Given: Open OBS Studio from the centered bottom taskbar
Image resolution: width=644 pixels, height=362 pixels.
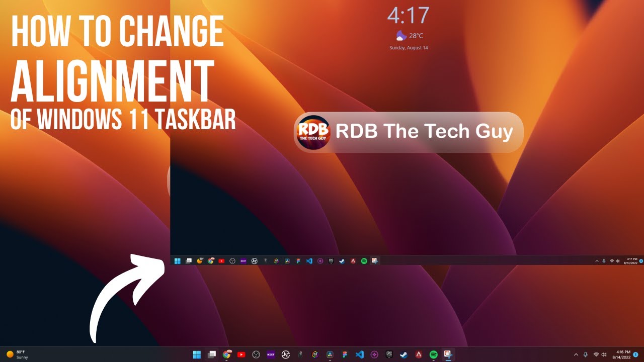Looking at the screenshot, I should point(256,354).
